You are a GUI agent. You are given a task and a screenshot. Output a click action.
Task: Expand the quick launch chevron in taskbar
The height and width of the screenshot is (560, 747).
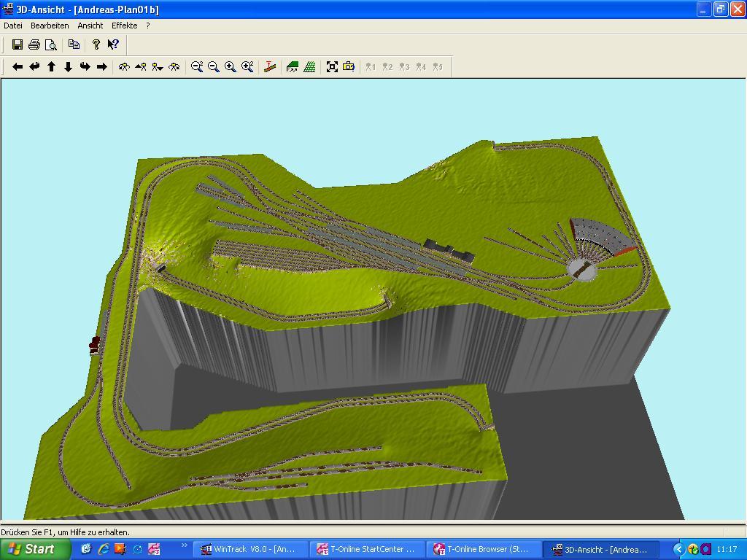[x=185, y=545]
